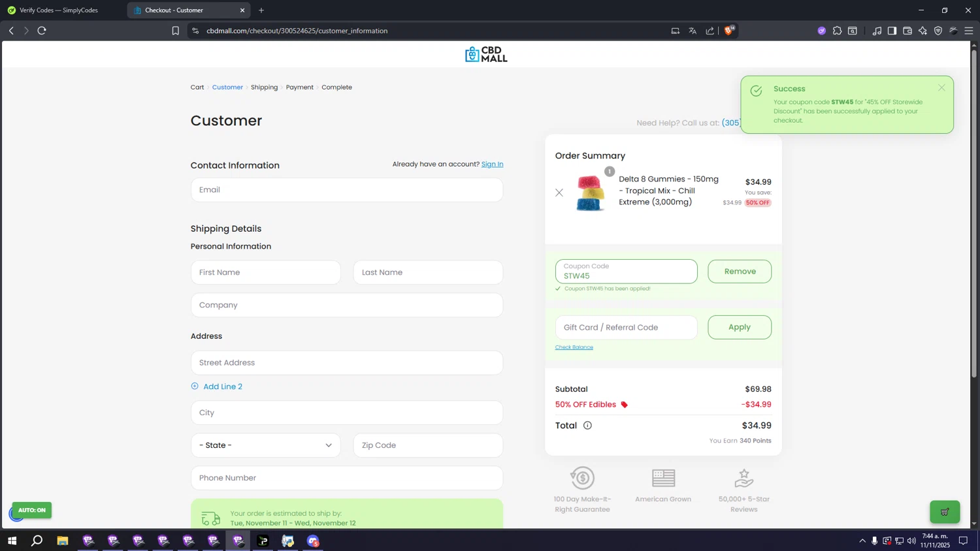Click the Street Address field
Viewport: 980px width, 551px height.
(x=347, y=363)
